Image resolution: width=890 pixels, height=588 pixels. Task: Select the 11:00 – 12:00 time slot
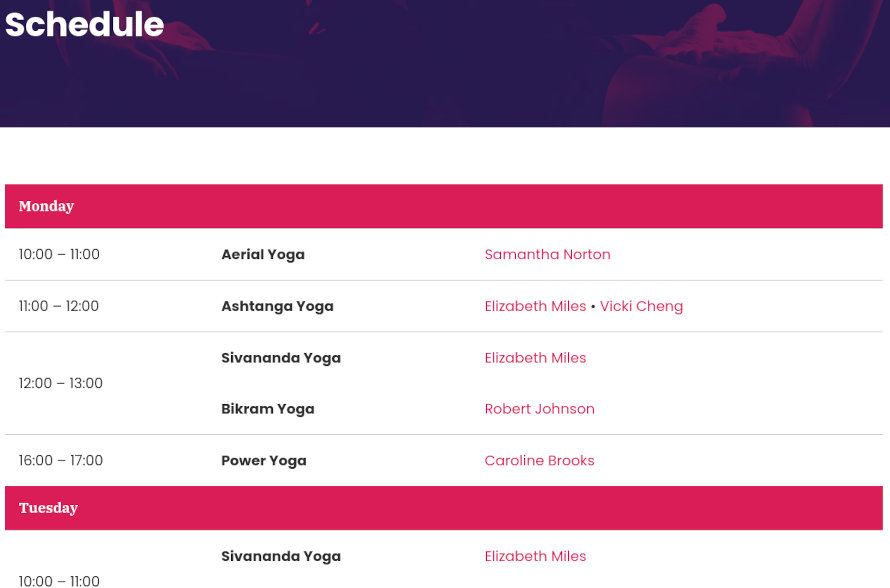(58, 306)
